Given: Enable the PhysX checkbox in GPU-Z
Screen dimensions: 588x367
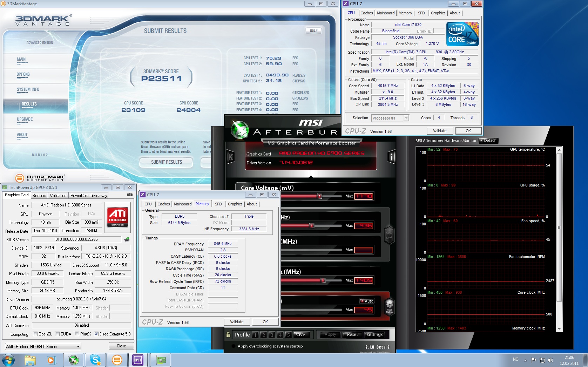Looking at the screenshot, I should 77,334.
